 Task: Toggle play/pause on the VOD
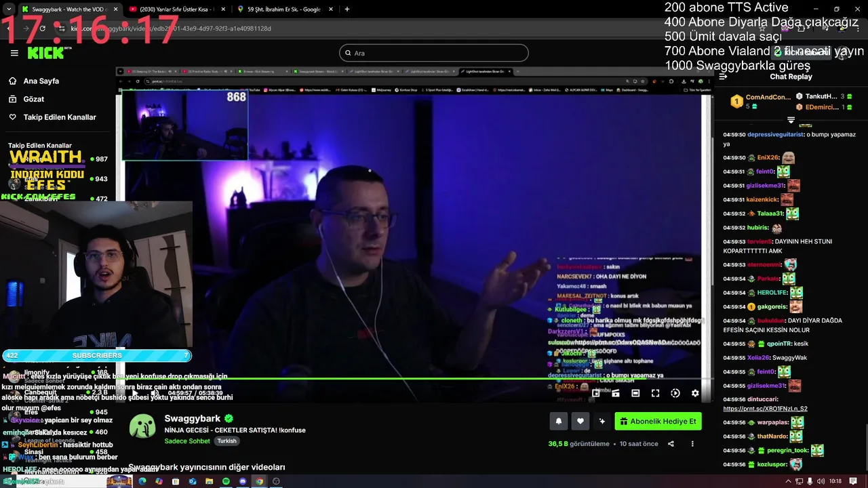(x=134, y=393)
